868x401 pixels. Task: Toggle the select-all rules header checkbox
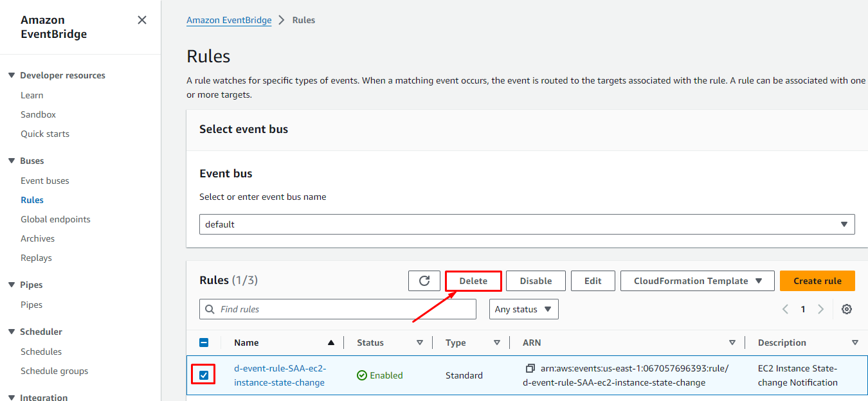tap(204, 343)
